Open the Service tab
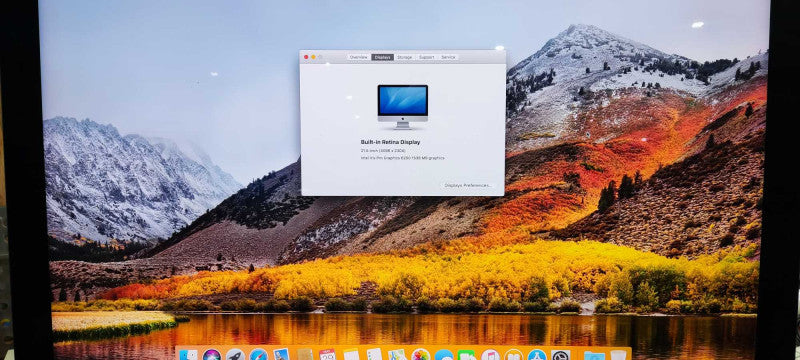This screenshot has width=800, height=360. [x=448, y=57]
